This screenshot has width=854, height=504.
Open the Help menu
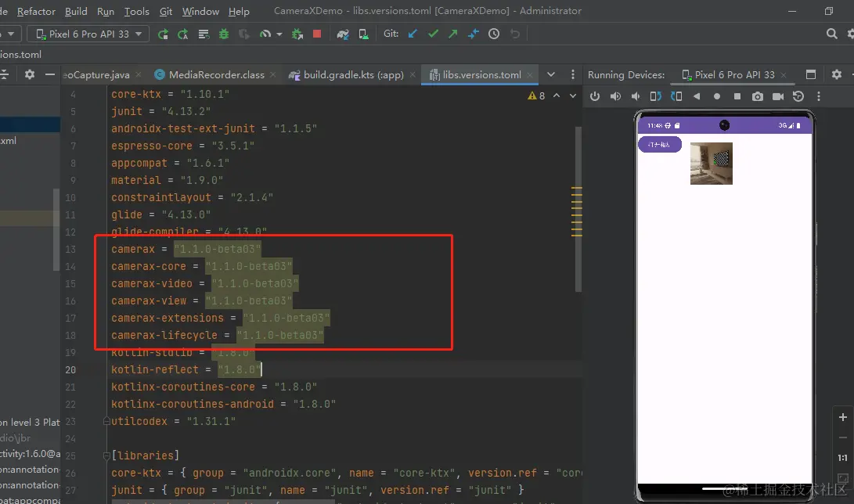[x=239, y=11]
